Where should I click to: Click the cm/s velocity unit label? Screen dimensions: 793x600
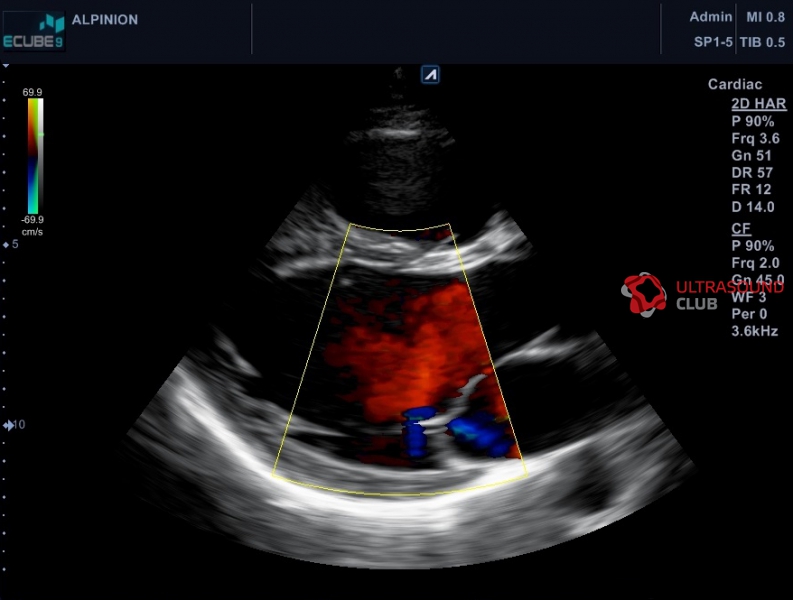tap(32, 232)
